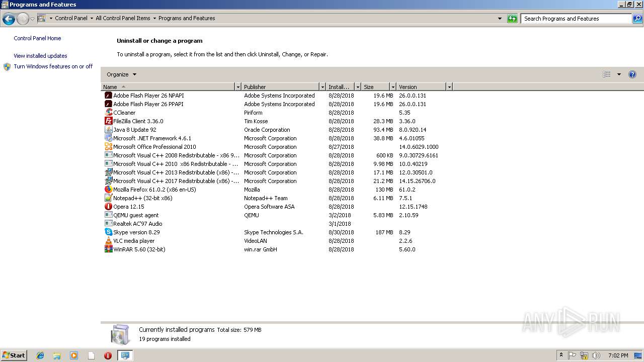This screenshot has width=644, height=362.
Task: Click the Start button
Action: click(14, 355)
